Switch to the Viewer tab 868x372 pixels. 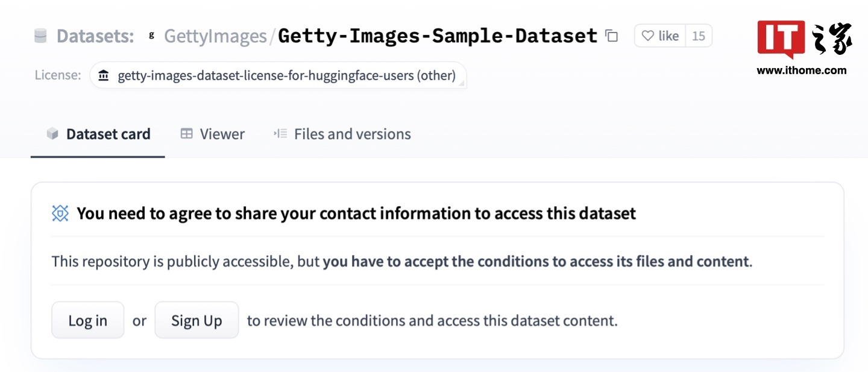coord(213,134)
